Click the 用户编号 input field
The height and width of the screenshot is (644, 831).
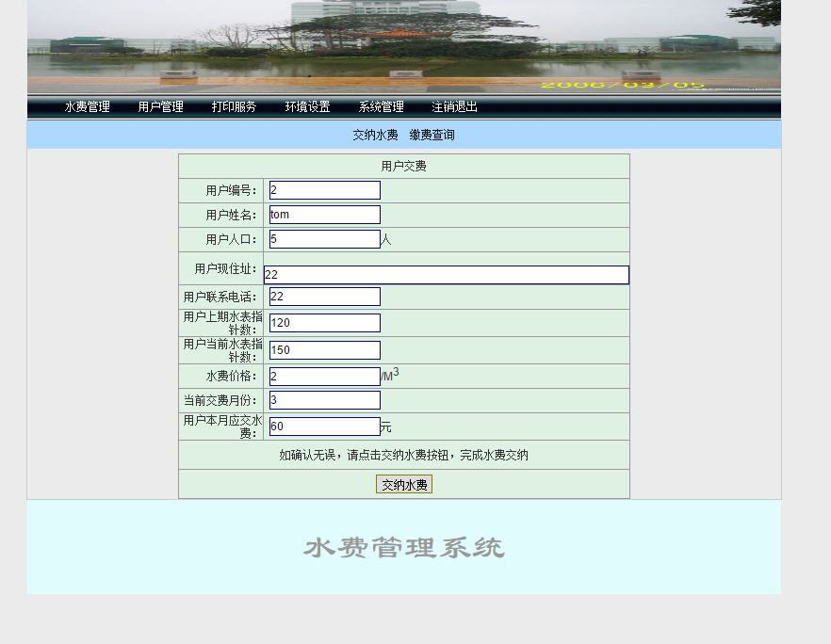pos(323,189)
